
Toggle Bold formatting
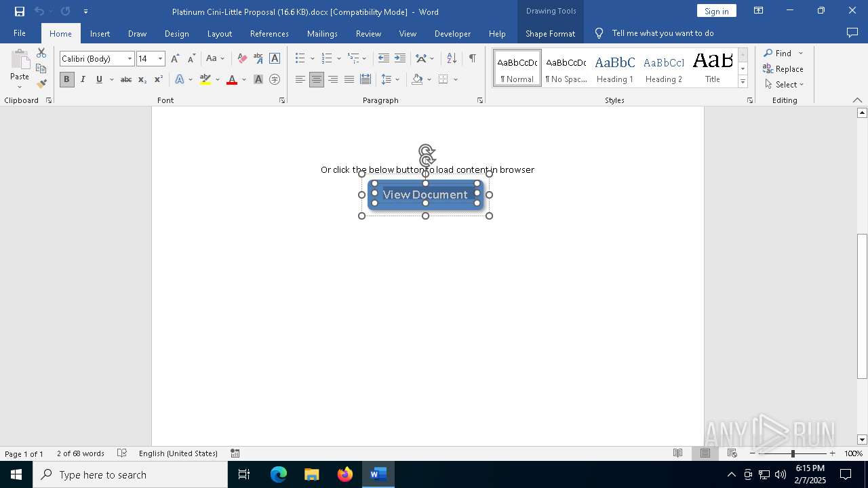point(66,79)
